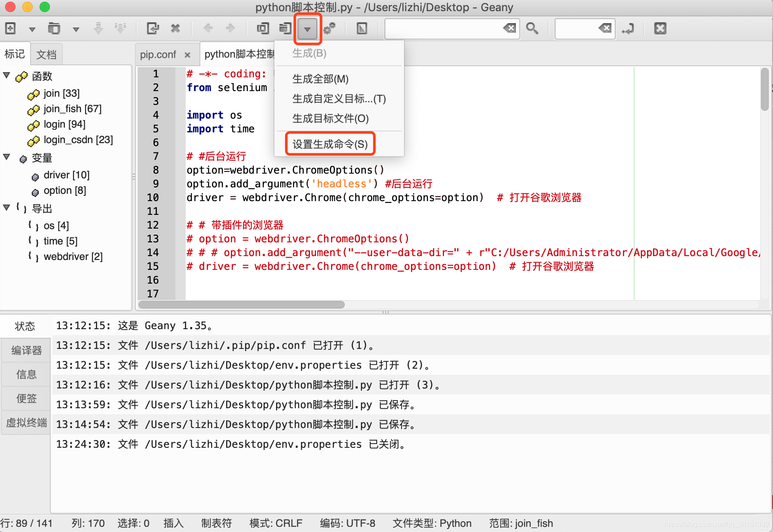This screenshot has width=773, height=532.
Task: Click the Close file toolbar icon
Action: (x=175, y=28)
